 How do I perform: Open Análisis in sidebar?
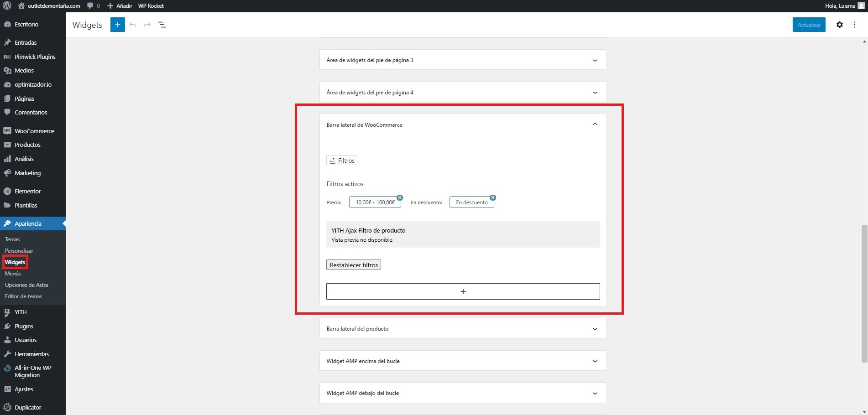click(24, 159)
